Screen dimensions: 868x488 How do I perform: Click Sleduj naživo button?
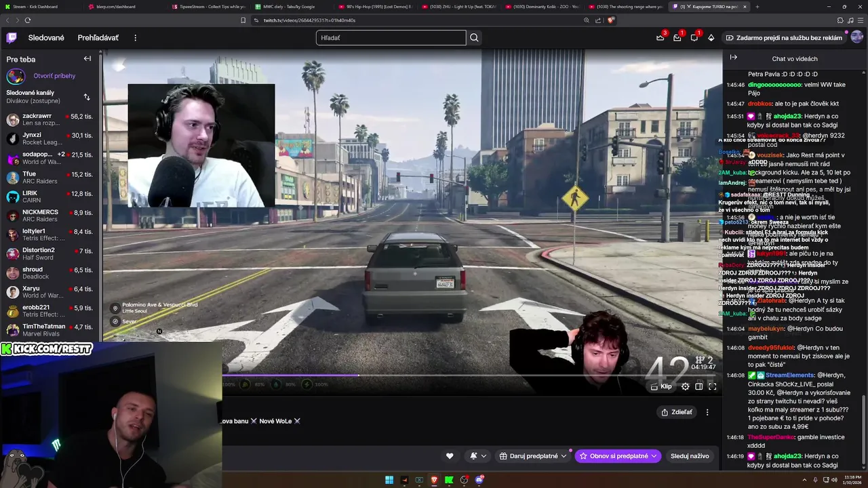[x=690, y=456]
